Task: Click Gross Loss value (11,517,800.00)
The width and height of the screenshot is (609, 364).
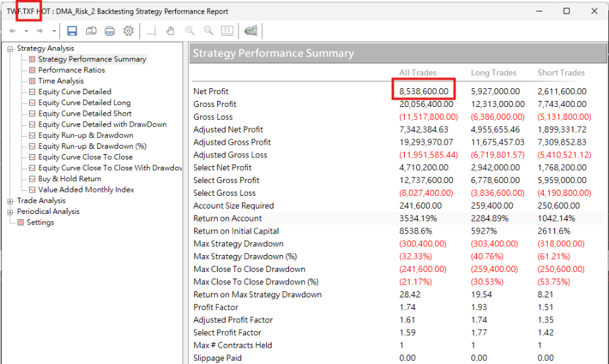Action: [x=428, y=117]
